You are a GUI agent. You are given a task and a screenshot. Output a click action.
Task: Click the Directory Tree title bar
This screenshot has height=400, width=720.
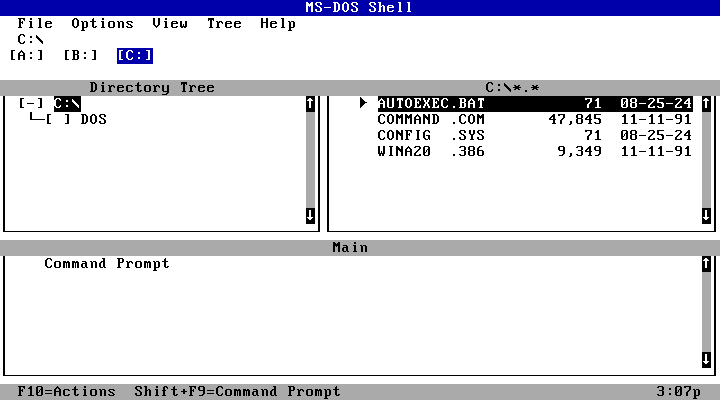152,88
